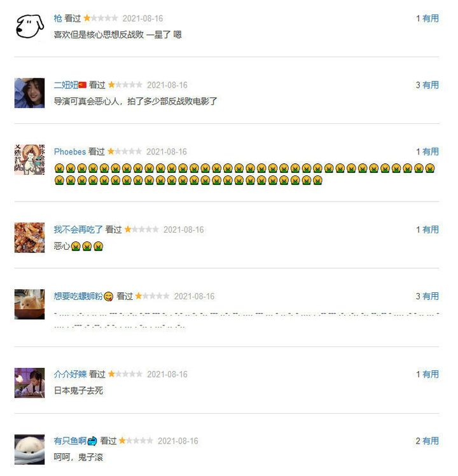Go to 我不会再吃了 user page

tap(78, 229)
